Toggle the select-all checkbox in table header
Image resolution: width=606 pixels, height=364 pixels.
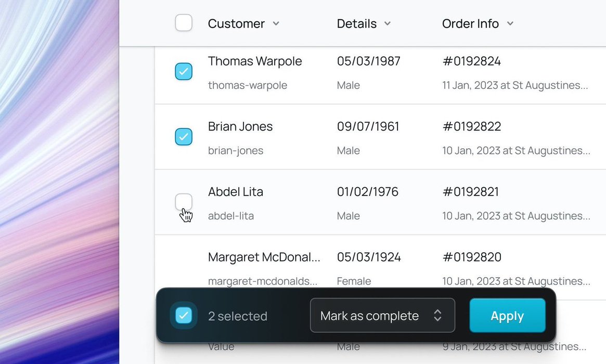pyautogui.click(x=184, y=23)
